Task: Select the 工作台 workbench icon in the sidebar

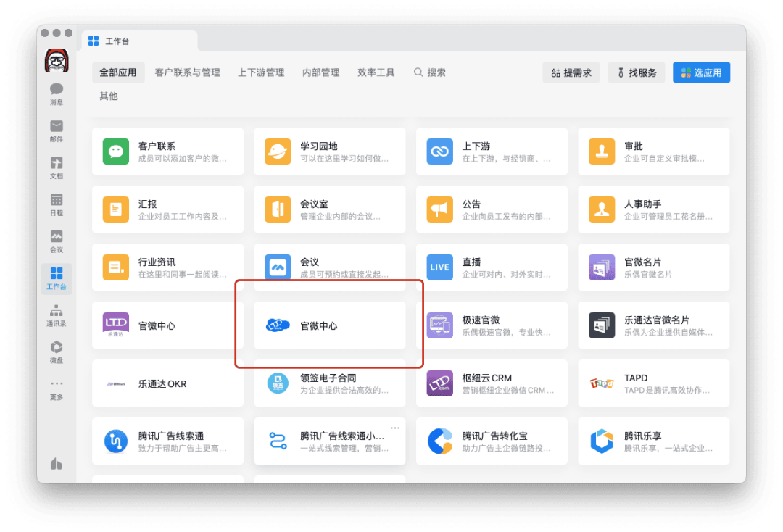Action: click(57, 278)
